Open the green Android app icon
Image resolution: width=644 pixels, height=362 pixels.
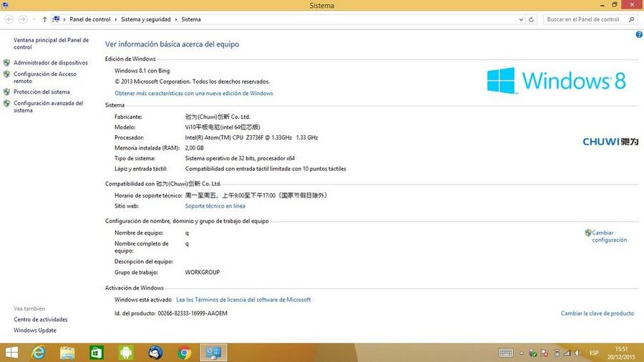126,353
